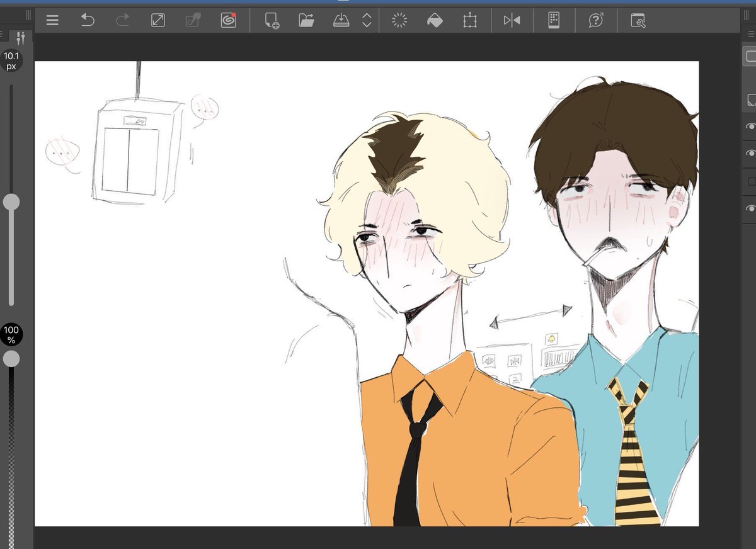Click the dotted circle clear icon
756x549 pixels.
click(399, 20)
